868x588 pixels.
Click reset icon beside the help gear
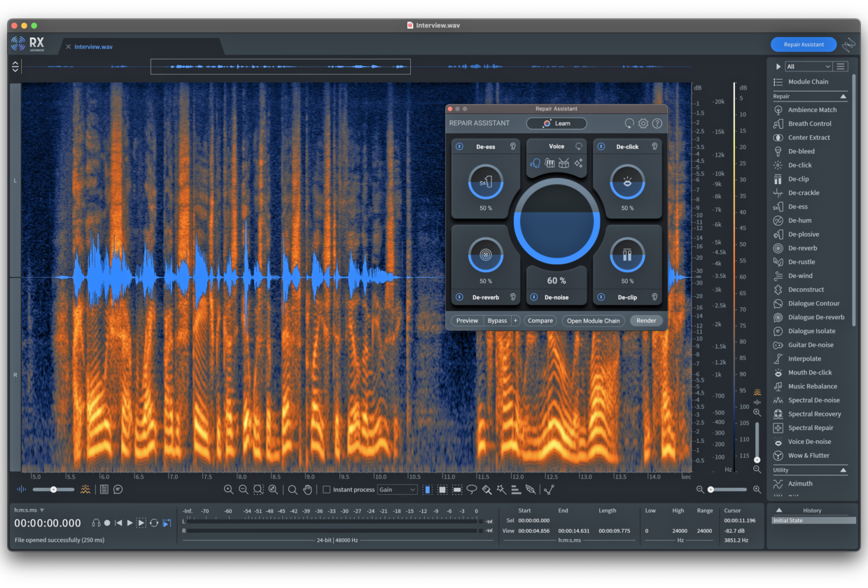pyautogui.click(x=629, y=123)
